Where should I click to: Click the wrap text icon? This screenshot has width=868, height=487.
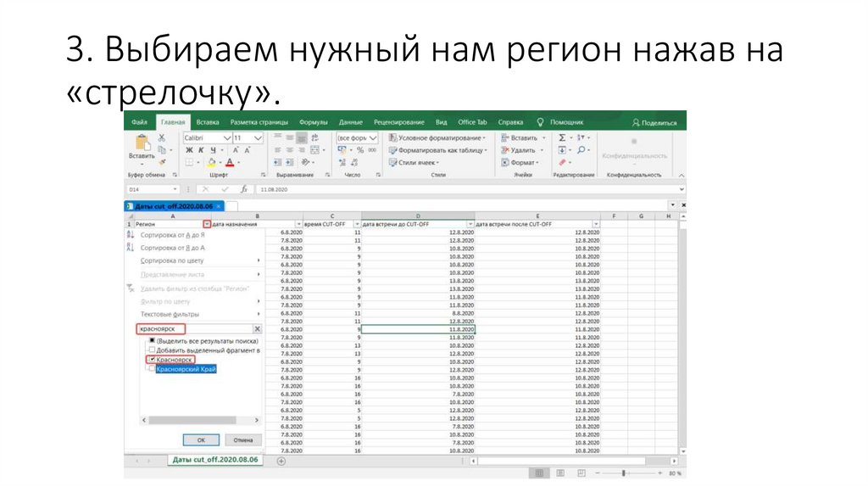(x=314, y=137)
